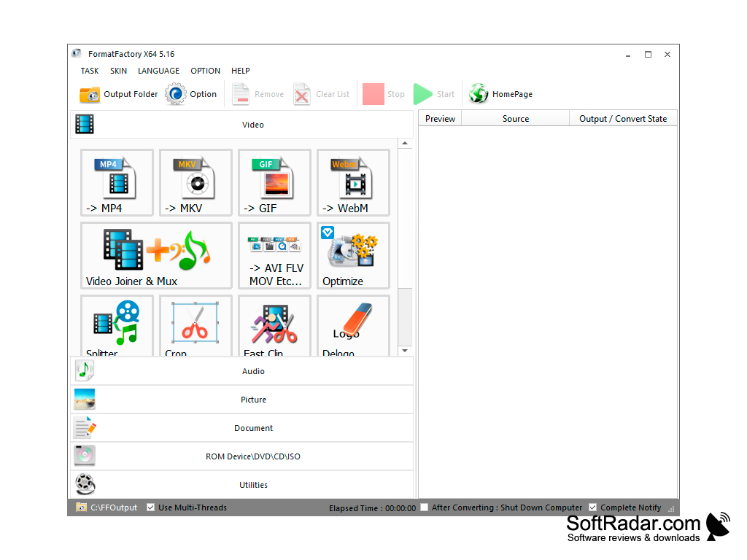The height and width of the screenshot is (560, 747).
Task: Click the music note Audio category icon
Action: [85, 371]
